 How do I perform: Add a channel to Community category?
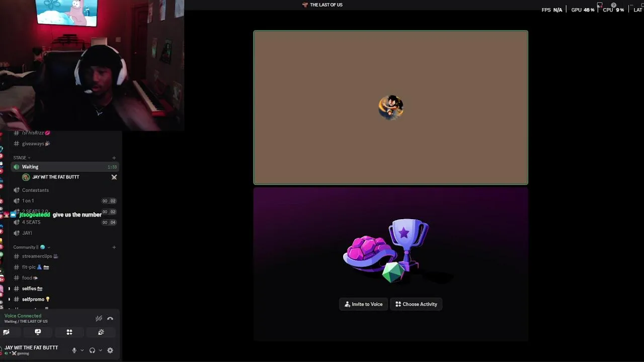(x=114, y=247)
